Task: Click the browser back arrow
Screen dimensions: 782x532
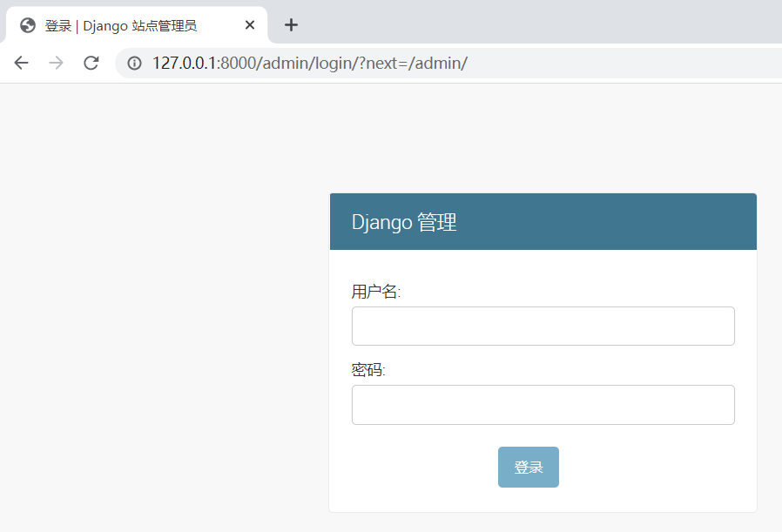Action: point(22,63)
